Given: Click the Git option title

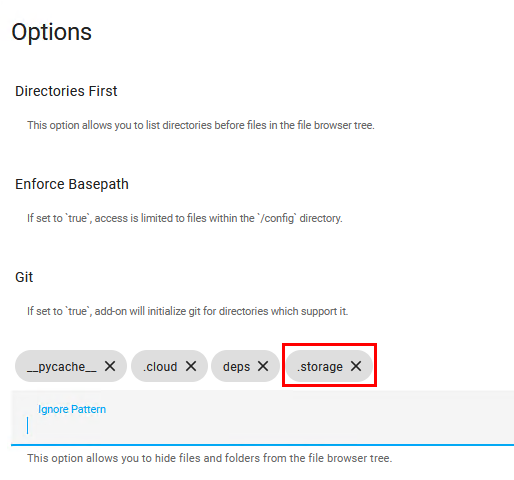Looking at the screenshot, I should 24,277.
